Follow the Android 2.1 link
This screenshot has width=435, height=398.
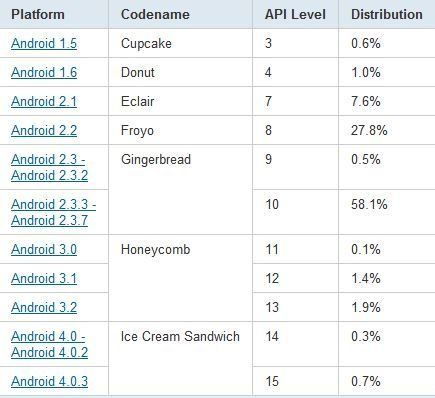point(44,101)
